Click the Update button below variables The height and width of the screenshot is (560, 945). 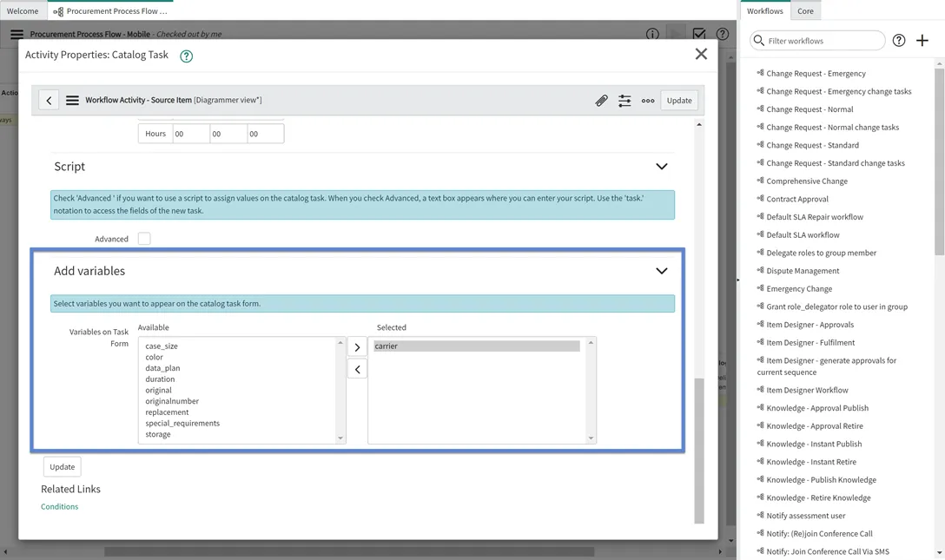63,467
